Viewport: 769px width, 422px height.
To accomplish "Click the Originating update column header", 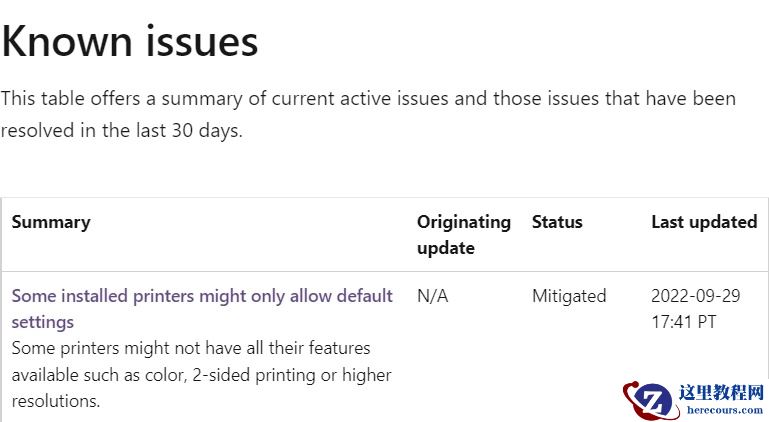I will pos(463,234).
